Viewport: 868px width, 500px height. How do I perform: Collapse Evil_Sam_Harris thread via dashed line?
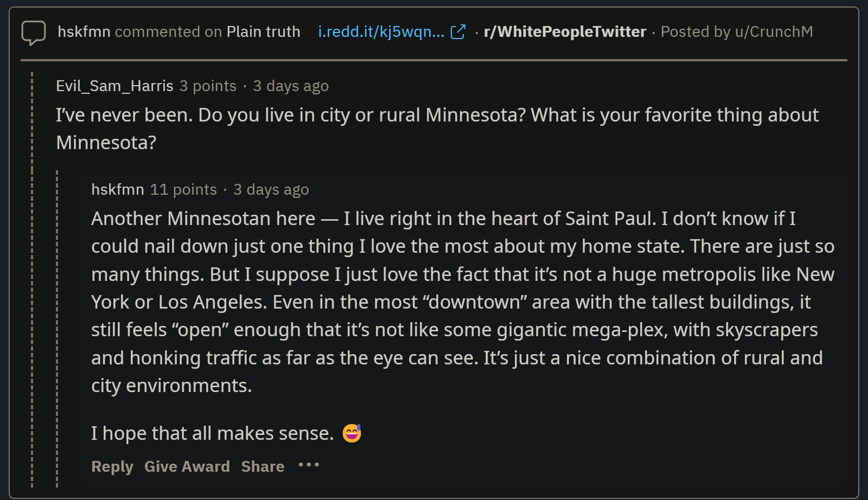32,279
